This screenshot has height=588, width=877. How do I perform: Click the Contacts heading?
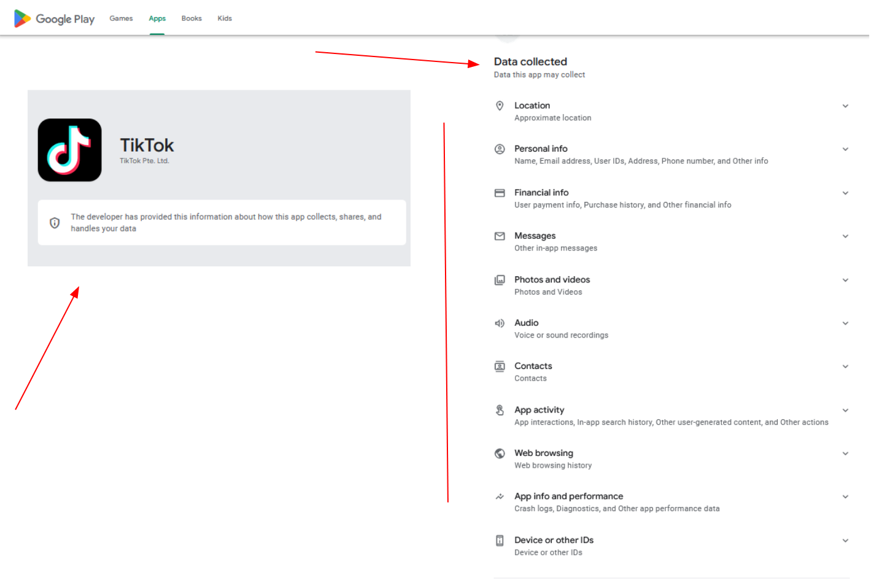[533, 366]
